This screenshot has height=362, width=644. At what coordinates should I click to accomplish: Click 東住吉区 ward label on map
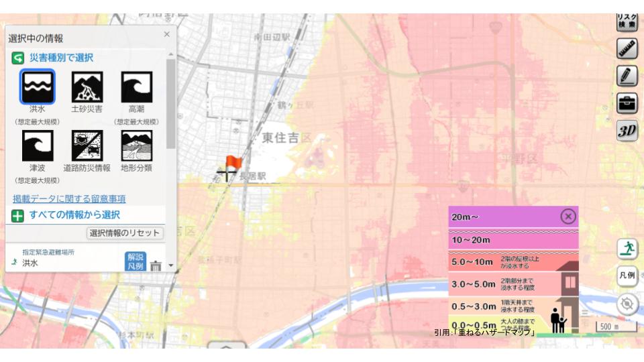(287, 138)
